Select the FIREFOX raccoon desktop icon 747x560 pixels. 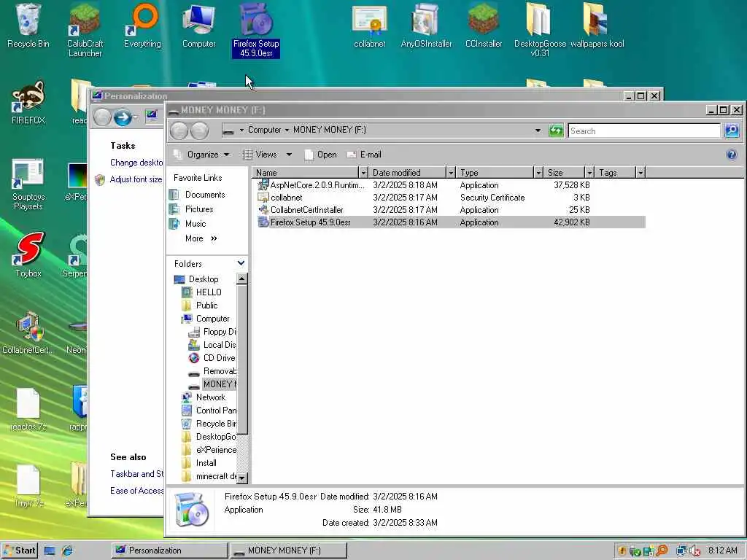tap(28, 102)
